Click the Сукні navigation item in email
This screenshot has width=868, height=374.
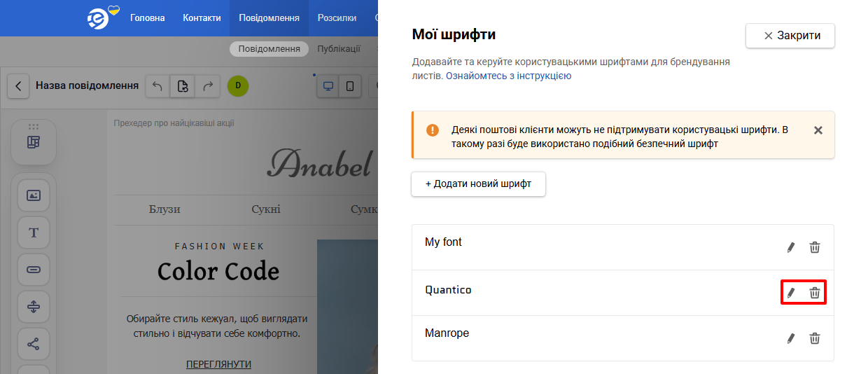click(x=266, y=209)
